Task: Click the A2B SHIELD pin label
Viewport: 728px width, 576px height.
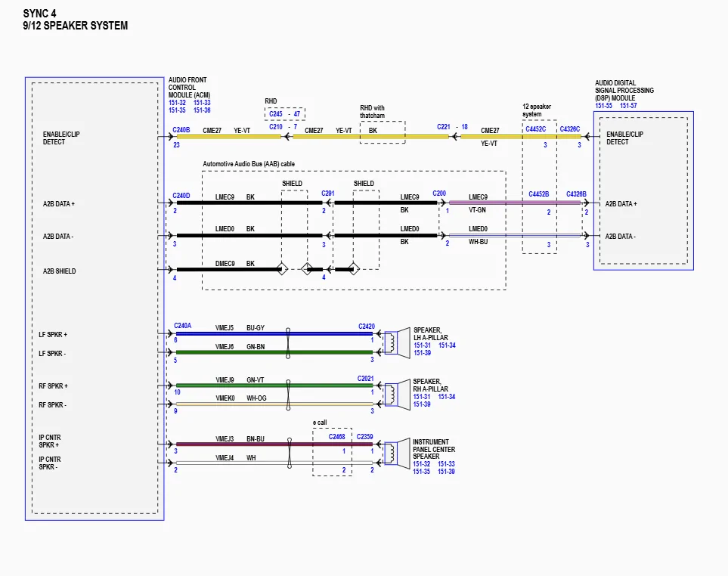Action: coord(60,271)
